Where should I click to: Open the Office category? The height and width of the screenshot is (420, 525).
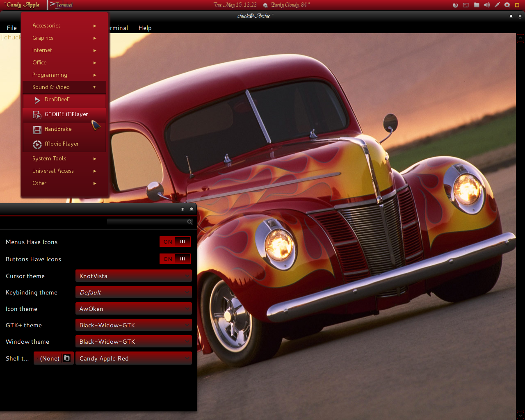(64, 62)
